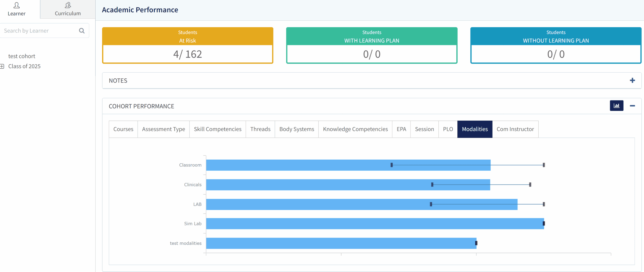This screenshot has height=272, width=644.
Task: Select test cohort in sidebar
Action: coord(22,56)
